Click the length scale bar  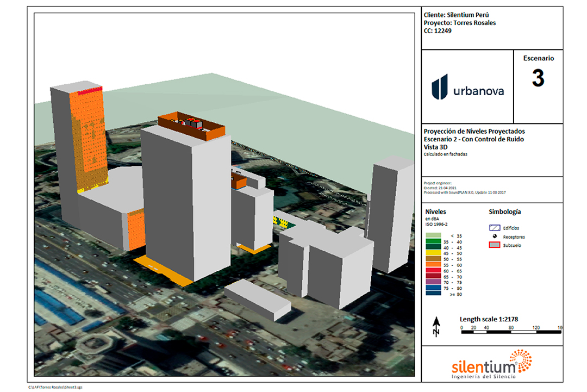(511, 331)
